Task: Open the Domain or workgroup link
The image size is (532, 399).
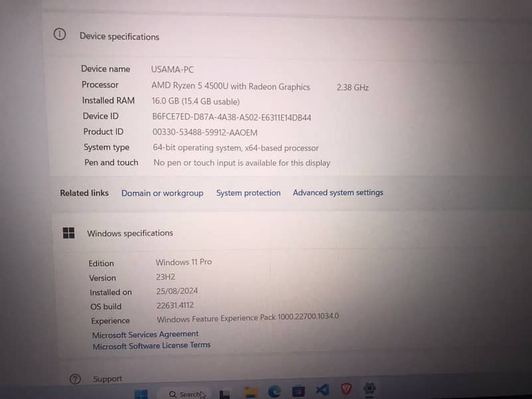Action: click(x=162, y=193)
